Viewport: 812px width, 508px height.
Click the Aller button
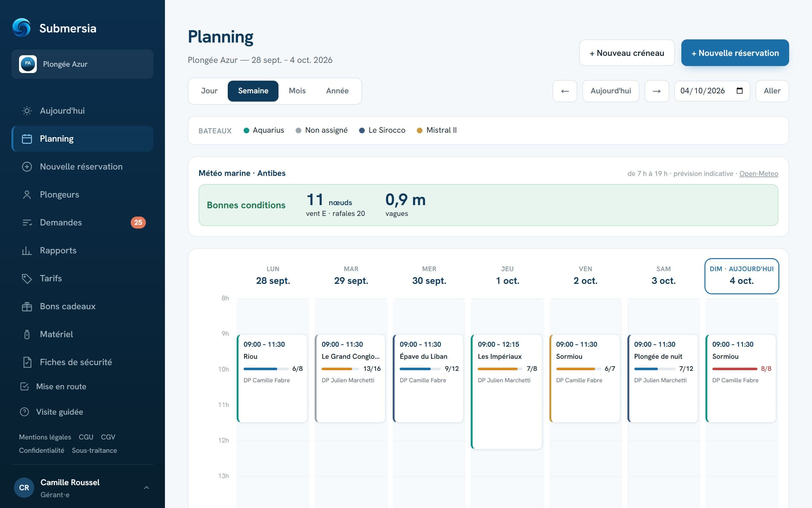click(x=772, y=91)
